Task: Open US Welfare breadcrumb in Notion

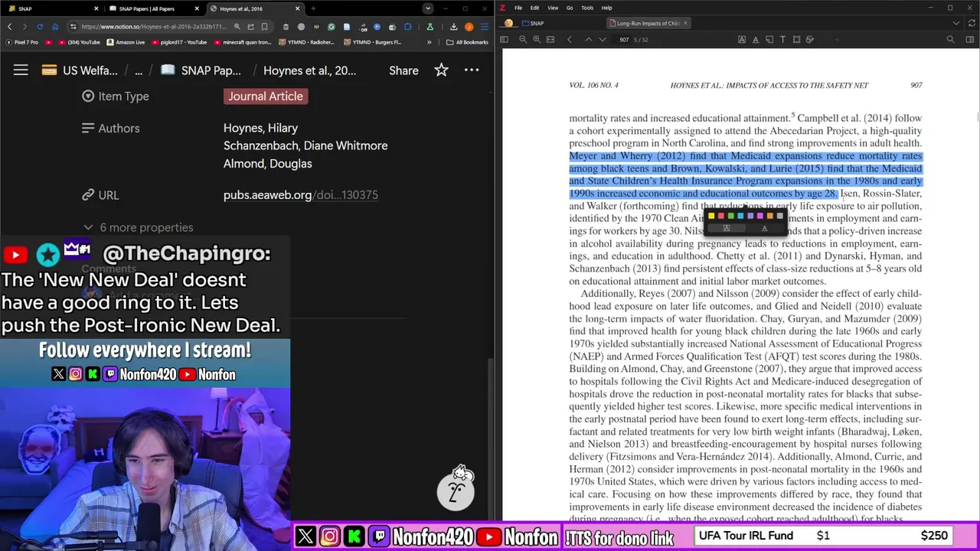Action: [x=80, y=70]
